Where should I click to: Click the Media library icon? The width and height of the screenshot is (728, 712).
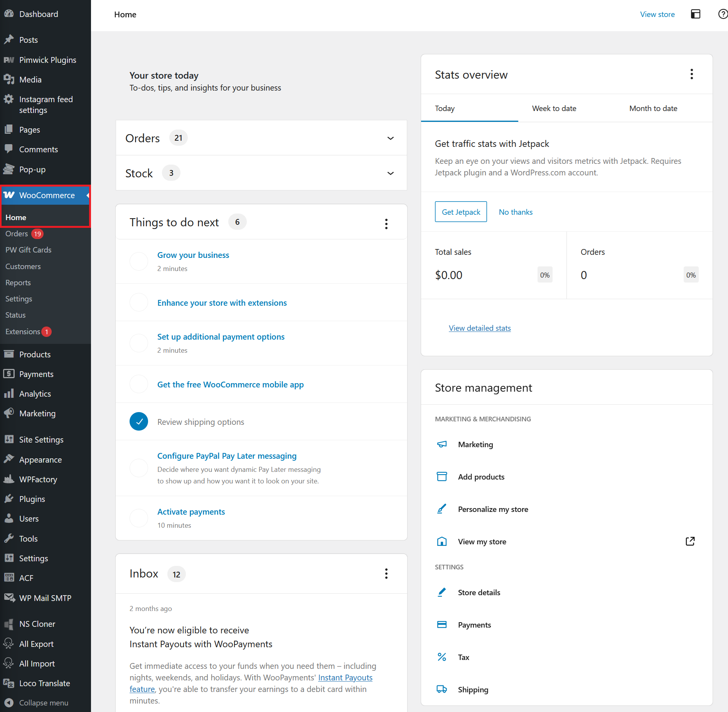9,79
